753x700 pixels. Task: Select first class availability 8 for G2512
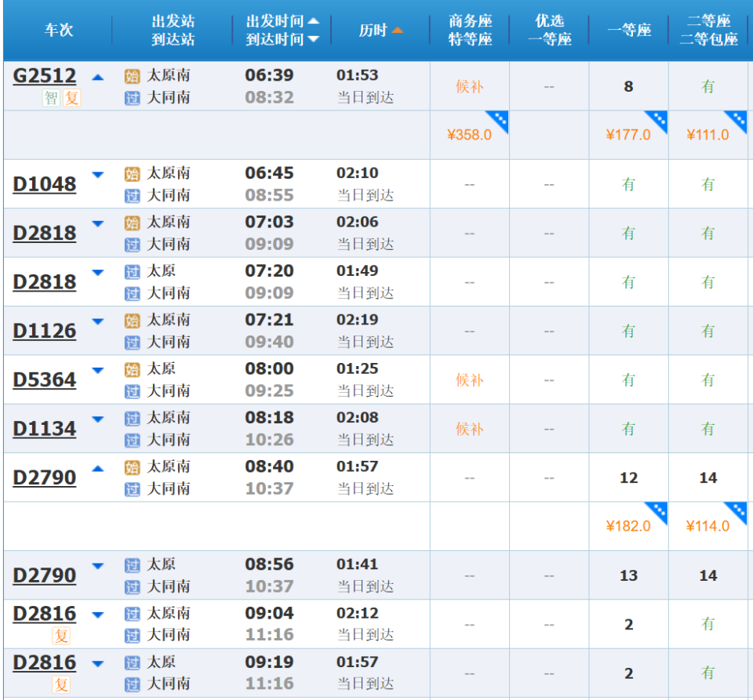(628, 87)
